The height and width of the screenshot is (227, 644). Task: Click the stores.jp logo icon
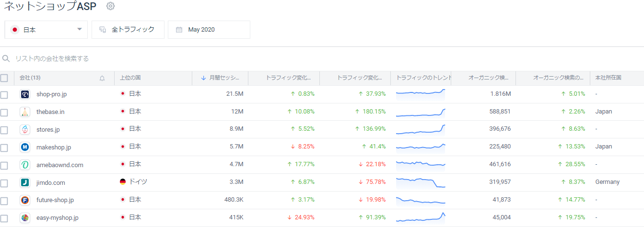click(25, 129)
